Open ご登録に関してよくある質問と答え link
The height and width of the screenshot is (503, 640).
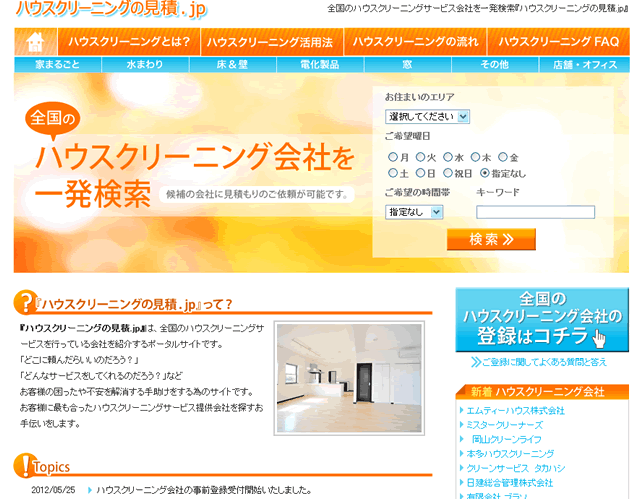point(544,362)
